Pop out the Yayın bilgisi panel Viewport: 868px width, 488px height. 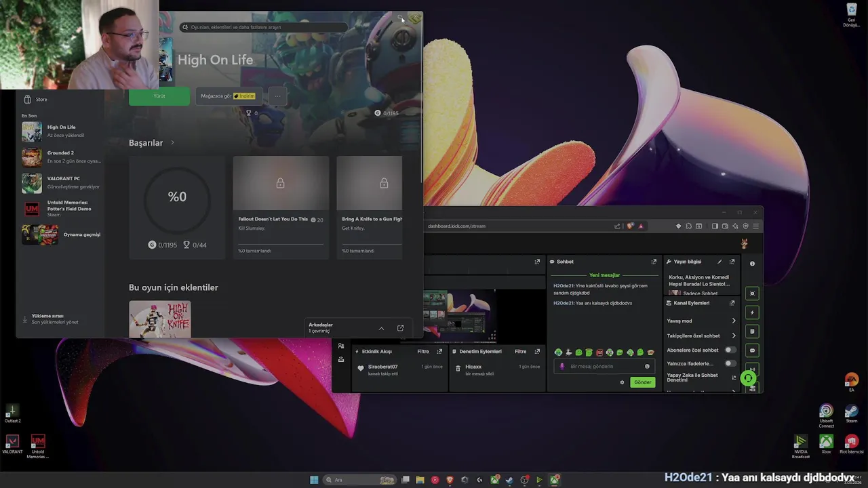click(732, 262)
